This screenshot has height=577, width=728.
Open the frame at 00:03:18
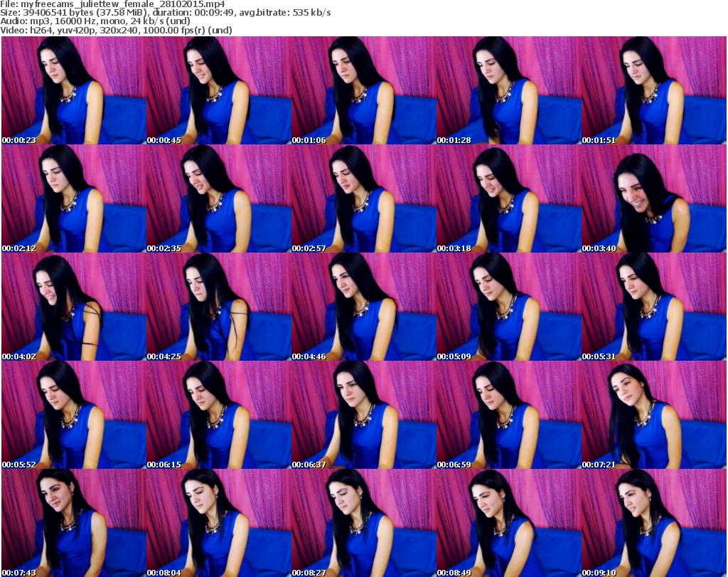click(508, 198)
